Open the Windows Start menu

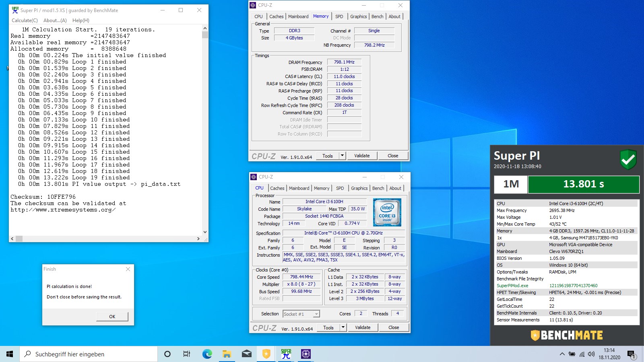click(x=10, y=354)
